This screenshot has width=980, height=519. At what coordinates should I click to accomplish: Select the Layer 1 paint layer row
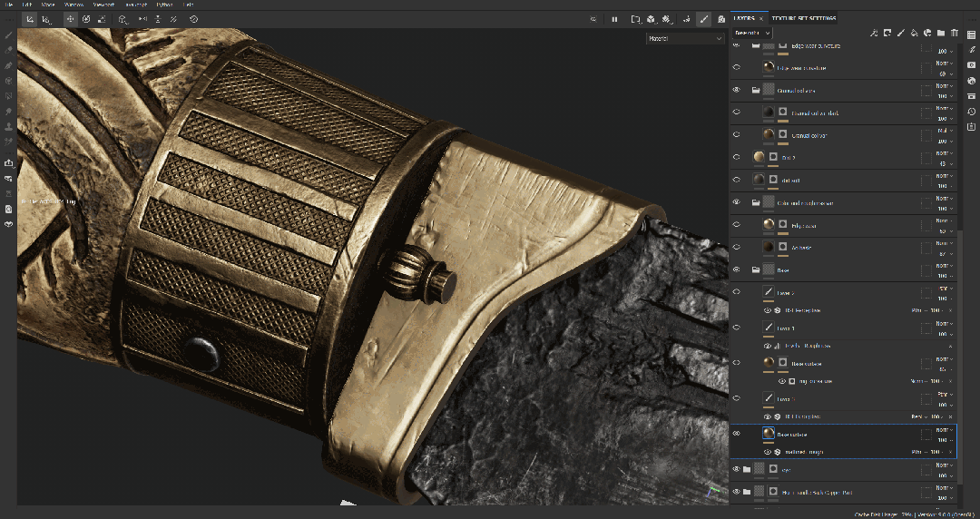pyautogui.click(x=843, y=328)
